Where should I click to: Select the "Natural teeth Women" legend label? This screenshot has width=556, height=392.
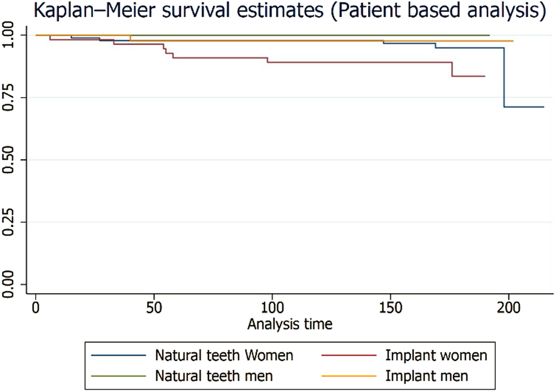(x=224, y=355)
